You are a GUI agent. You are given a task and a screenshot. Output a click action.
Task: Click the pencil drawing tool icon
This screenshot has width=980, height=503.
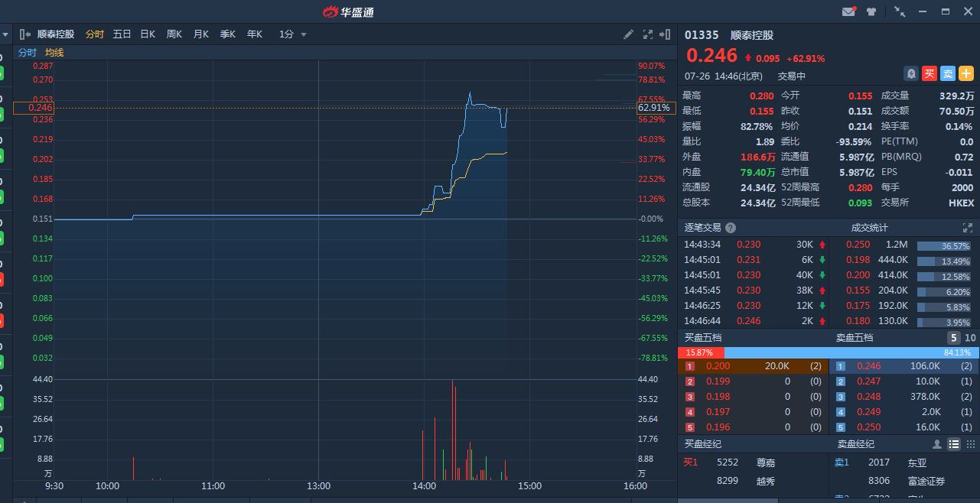tap(628, 34)
